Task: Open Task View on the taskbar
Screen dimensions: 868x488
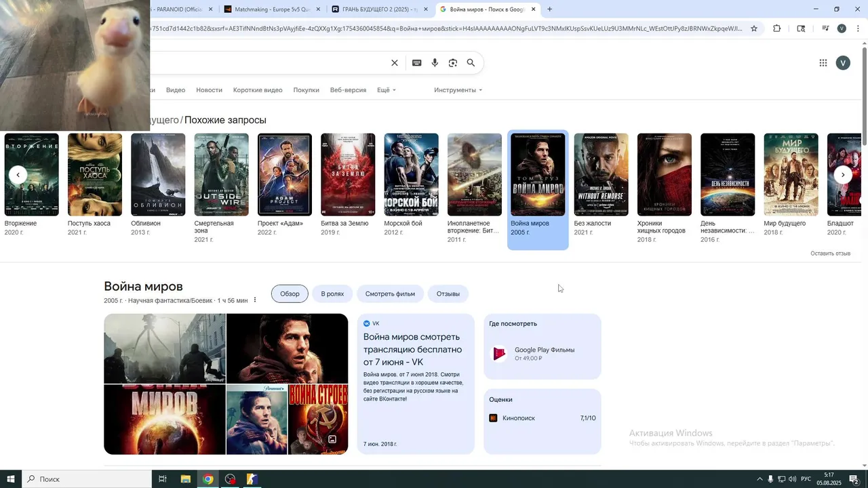Action: click(x=163, y=479)
